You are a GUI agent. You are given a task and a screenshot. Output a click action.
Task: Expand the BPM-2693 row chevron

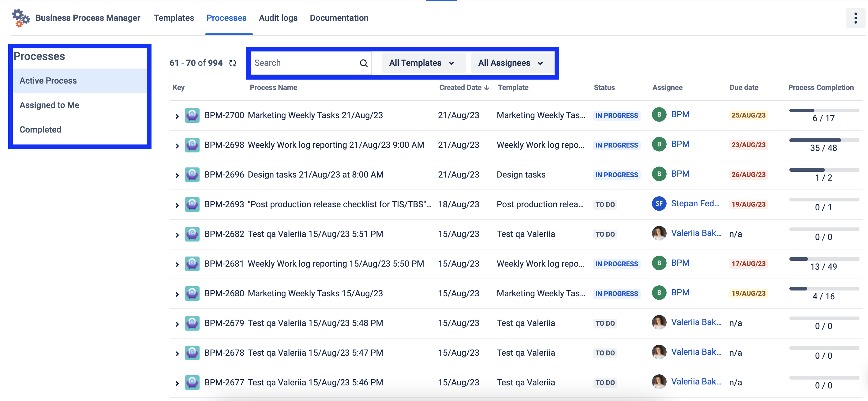point(177,205)
